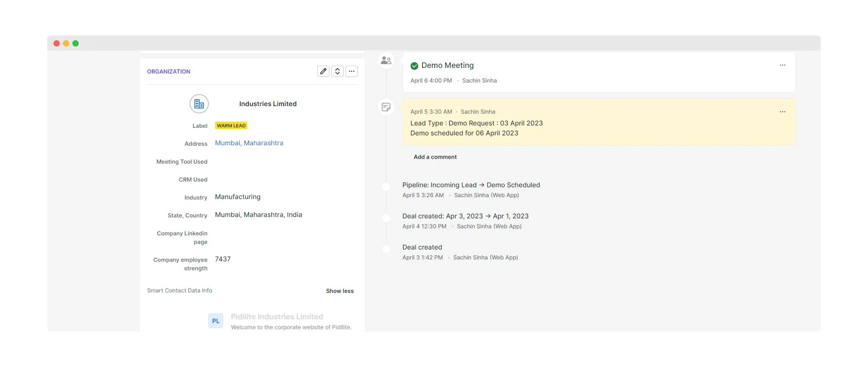This screenshot has height=367, width=868.
Task: Open the Demo Meeting activity title
Action: (x=447, y=66)
